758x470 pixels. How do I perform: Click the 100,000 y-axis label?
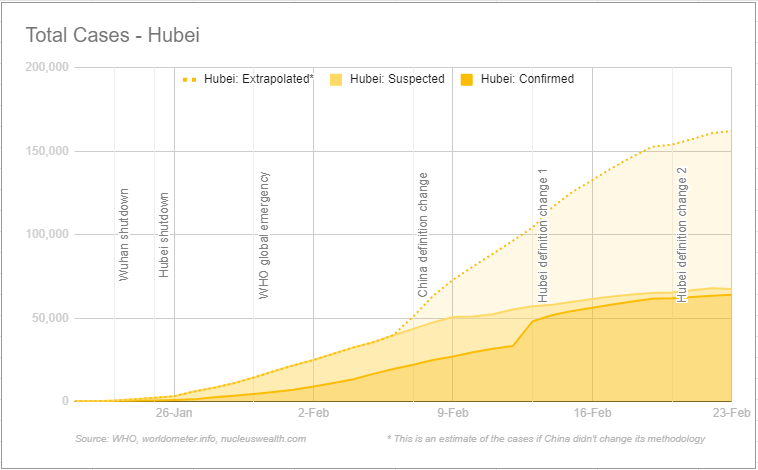click(46, 234)
